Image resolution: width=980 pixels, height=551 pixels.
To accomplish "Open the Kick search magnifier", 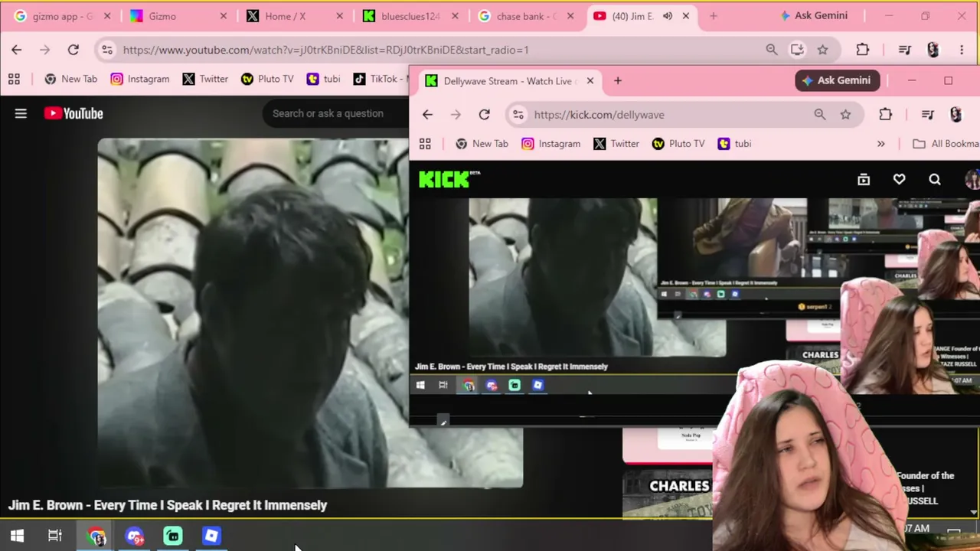I will (935, 179).
